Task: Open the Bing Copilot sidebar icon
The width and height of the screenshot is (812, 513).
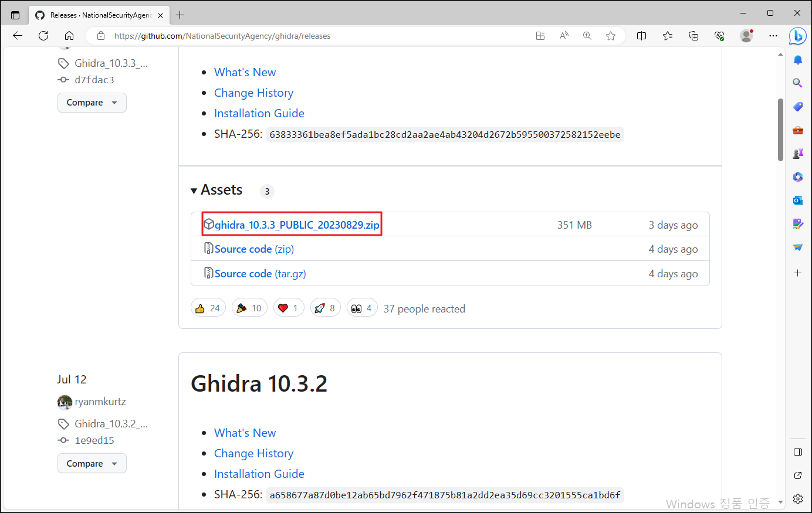Action: 798,36
